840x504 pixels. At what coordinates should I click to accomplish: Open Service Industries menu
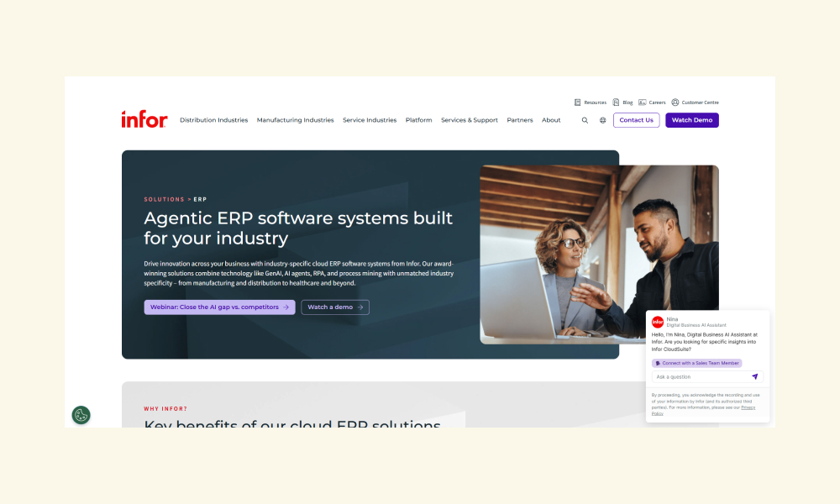(370, 120)
